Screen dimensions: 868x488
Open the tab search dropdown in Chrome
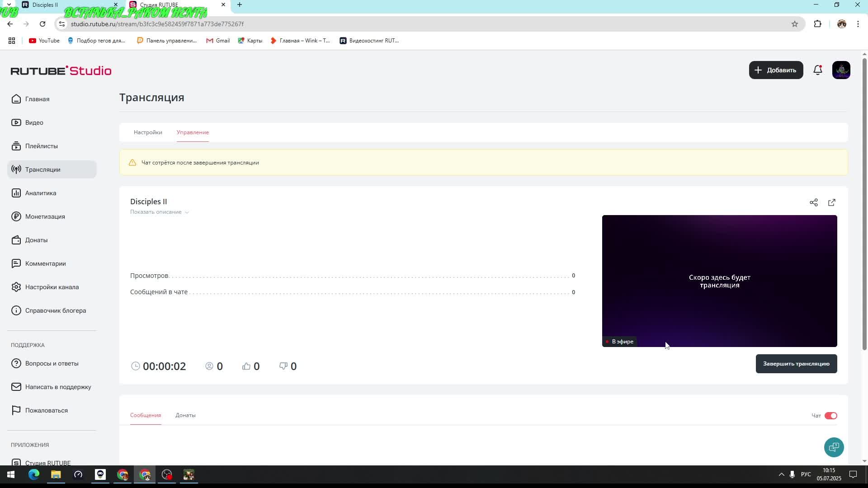[x=9, y=5]
